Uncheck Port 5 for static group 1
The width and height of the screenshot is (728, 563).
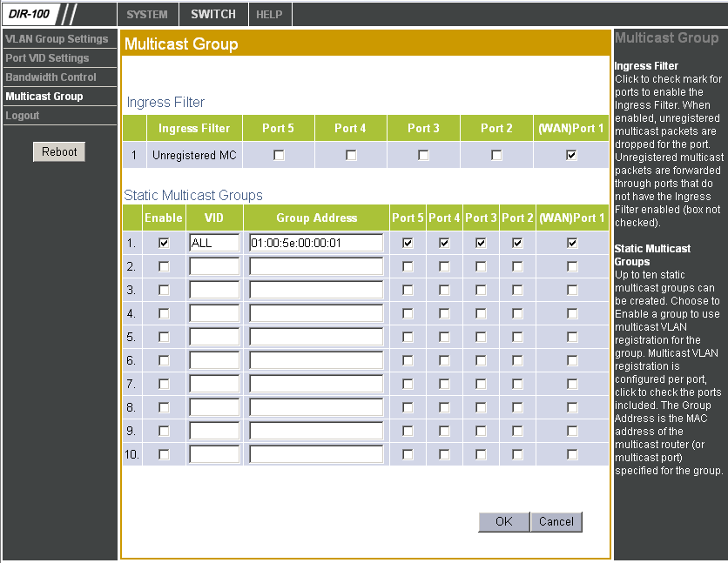tap(408, 243)
